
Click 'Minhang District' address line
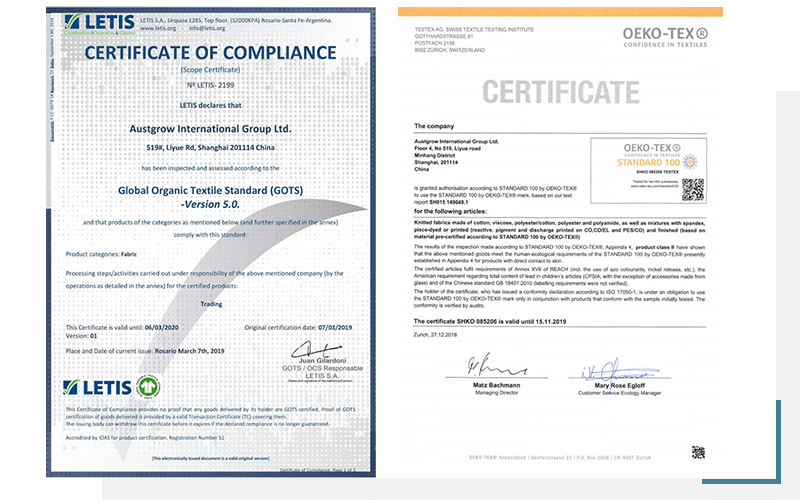click(434, 155)
